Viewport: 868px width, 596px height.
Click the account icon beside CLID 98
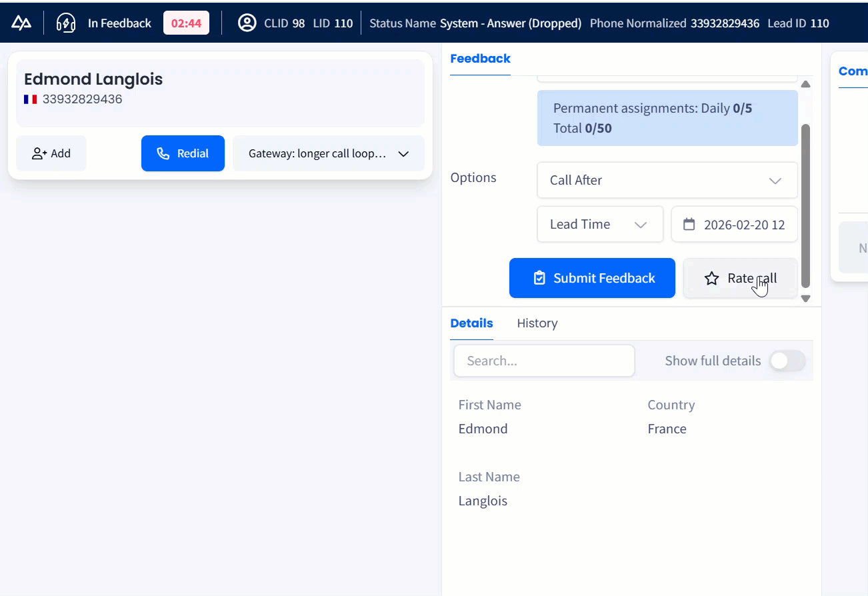coord(247,22)
